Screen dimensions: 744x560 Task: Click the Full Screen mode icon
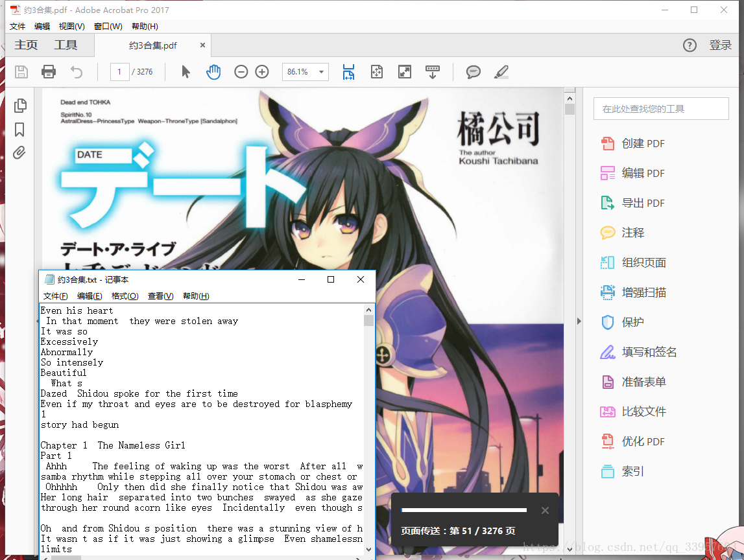[x=405, y=72]
